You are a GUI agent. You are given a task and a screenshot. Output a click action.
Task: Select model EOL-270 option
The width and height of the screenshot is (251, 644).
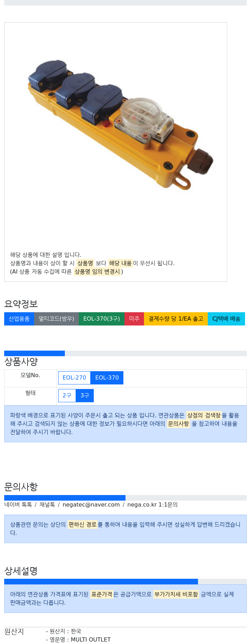coord(74,378)
